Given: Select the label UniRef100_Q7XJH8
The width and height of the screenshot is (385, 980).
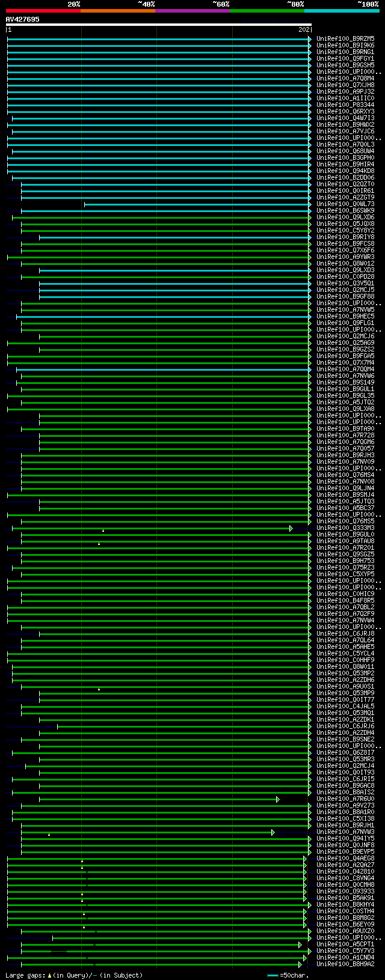Looking at the screenshot, I should (345, 85).
